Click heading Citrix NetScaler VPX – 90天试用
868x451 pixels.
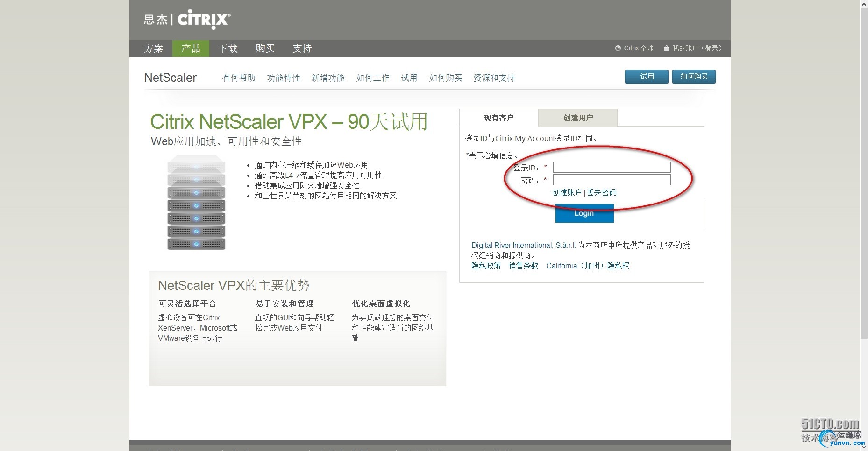[x=289, y=122]
